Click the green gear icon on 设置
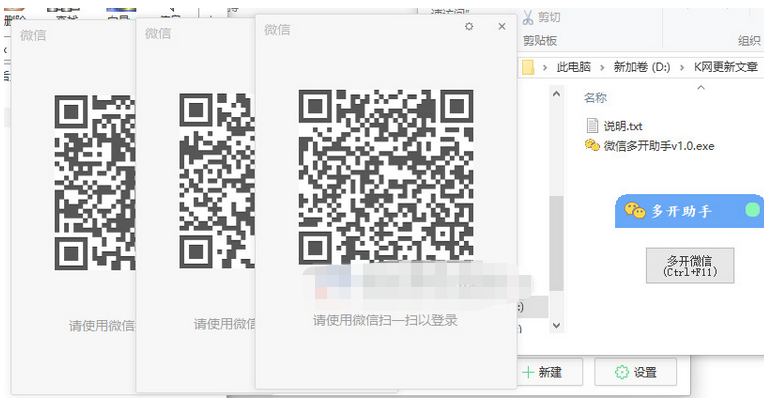The height and width of the screenshot is (398, 764). tap(622, 373)
